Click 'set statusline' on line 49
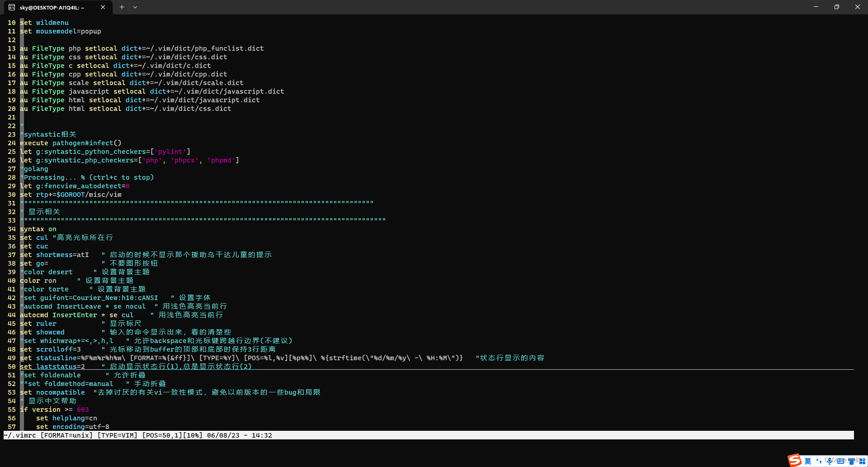Viewport: 868px width, 467px height. tap(48, 358)
